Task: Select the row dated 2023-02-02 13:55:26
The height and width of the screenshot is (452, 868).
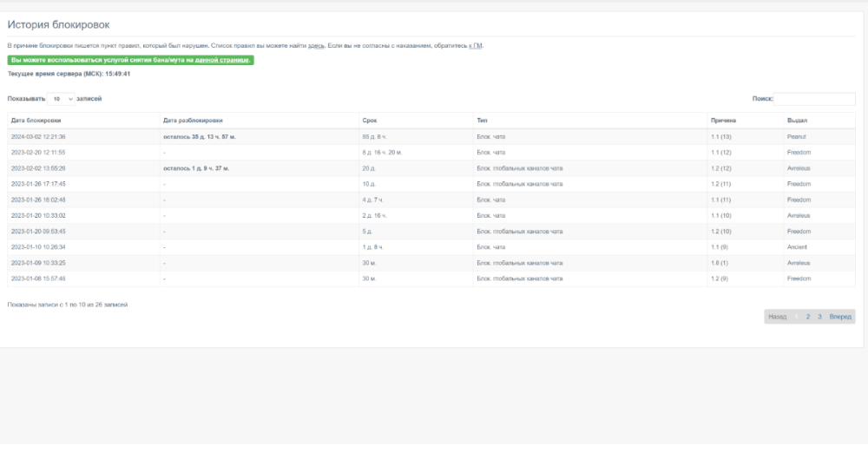Action: coord(38,168)
